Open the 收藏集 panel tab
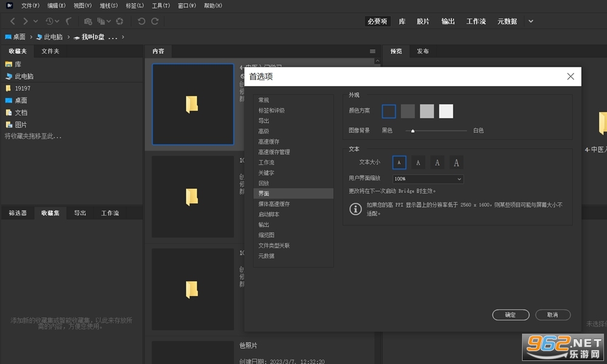Screen dimensions: 607x364 (x=50, y=213)
